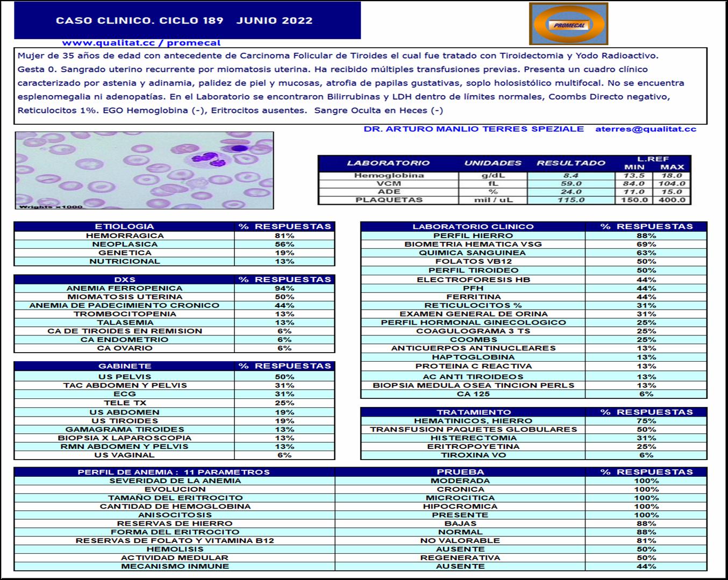Click the blood smear microscope image
Screen dimensions: 728x580
pyautogui.click(x=144, y=170)
